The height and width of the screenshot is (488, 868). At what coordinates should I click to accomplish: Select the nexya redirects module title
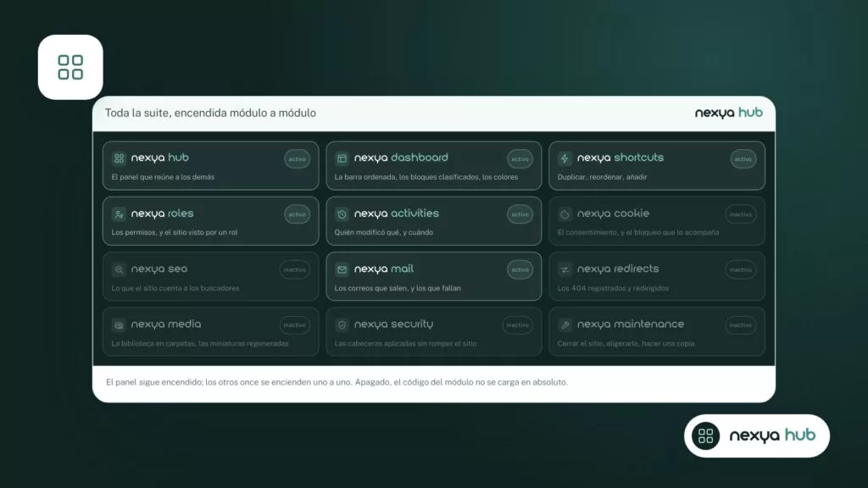(618, 269)
